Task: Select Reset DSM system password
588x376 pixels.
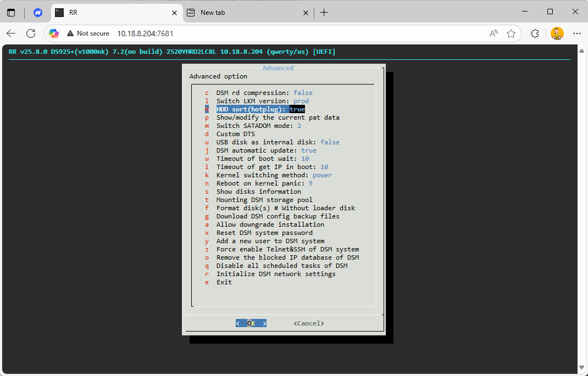Action: [x=259, y=233]
